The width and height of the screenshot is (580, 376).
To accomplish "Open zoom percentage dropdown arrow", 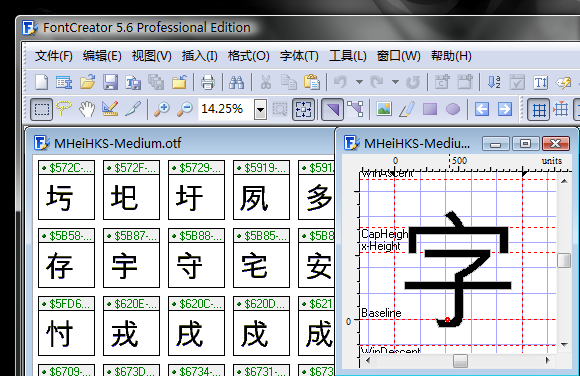I will click(x=260, y=110).
